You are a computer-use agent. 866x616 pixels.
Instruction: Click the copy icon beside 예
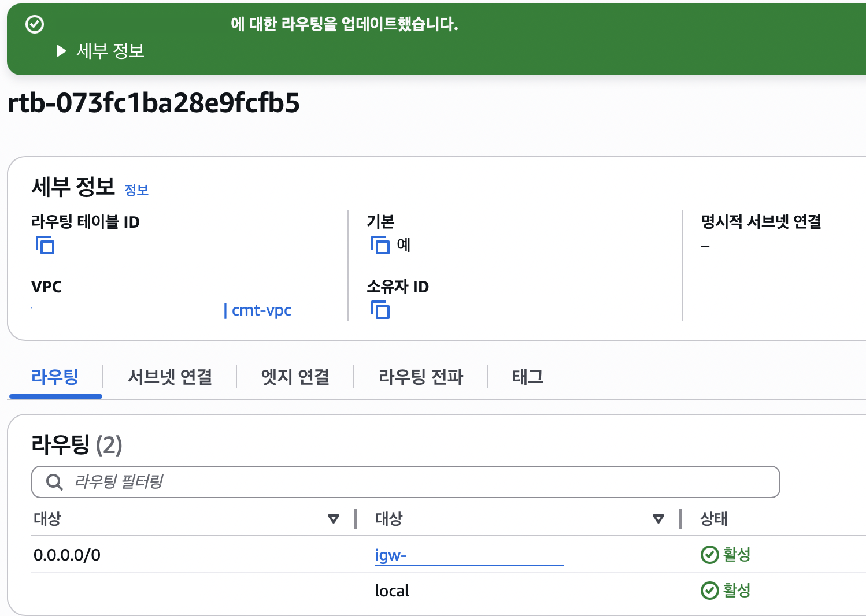(380, 245)
